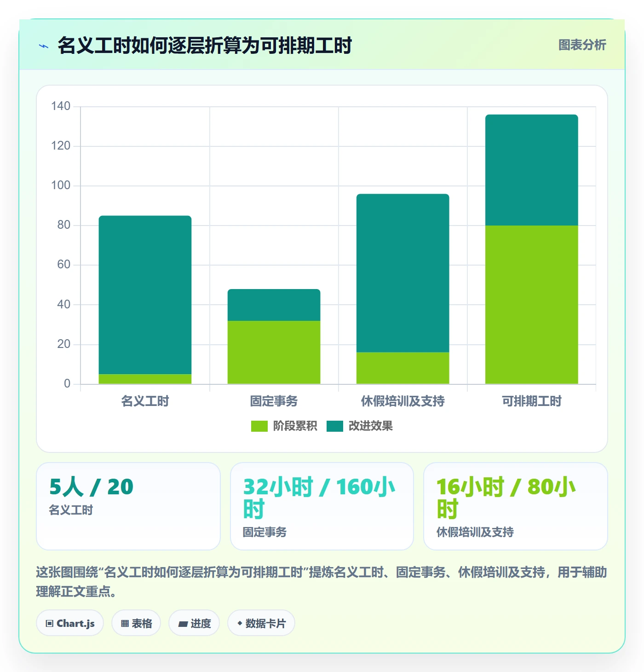
Task: Click the 60 y-axis tick label
Action: click(x=64, y=265)
